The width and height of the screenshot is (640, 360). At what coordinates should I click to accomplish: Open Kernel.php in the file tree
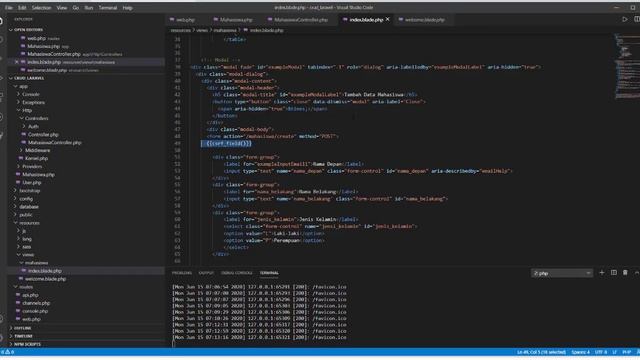click(x=36, y=158)
